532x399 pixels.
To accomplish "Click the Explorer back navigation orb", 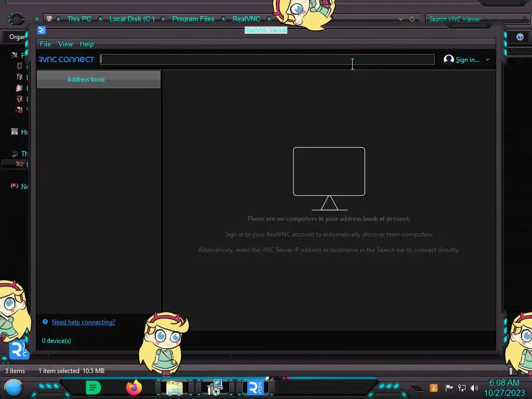I will pyautogui.click(x=16, y=19).
